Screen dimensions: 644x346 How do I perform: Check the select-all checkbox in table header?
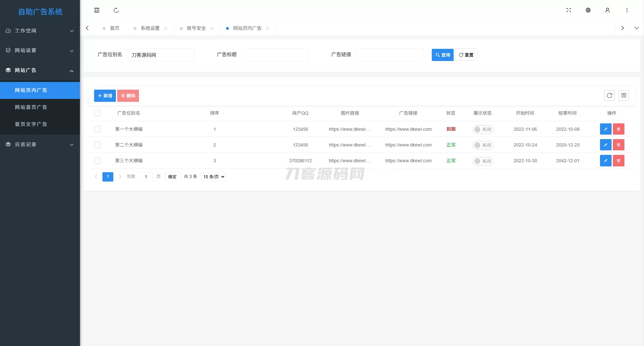[97, 113]
